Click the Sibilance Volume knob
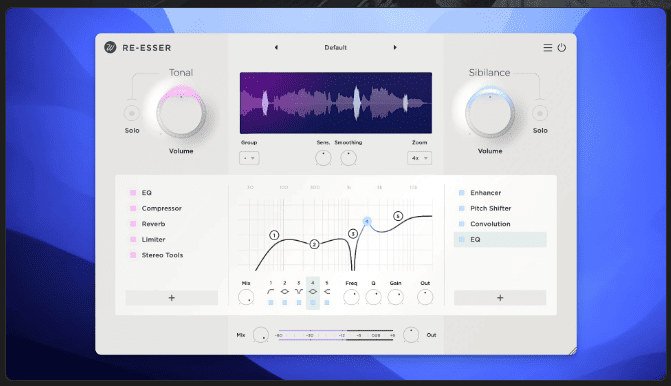This screenshot has width=671, height=386. pyautogui.click(x=490, y=112)
